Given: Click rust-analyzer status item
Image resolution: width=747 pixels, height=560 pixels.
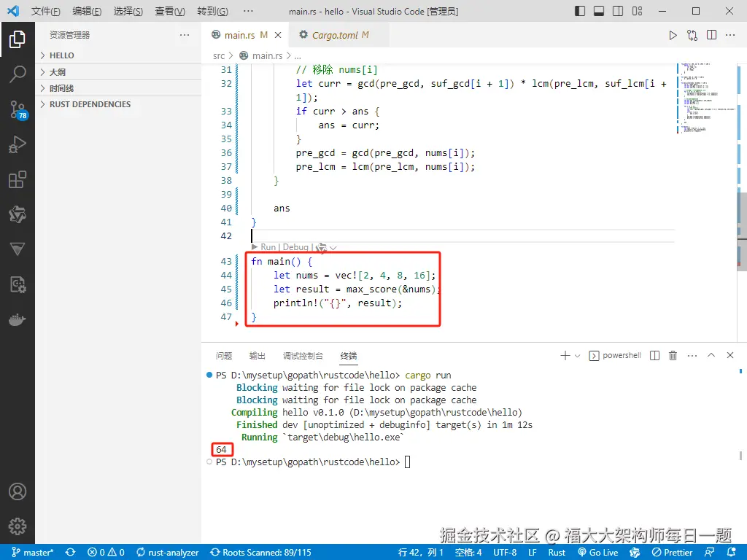Looking at the screenshot, I should click(167, 553).
